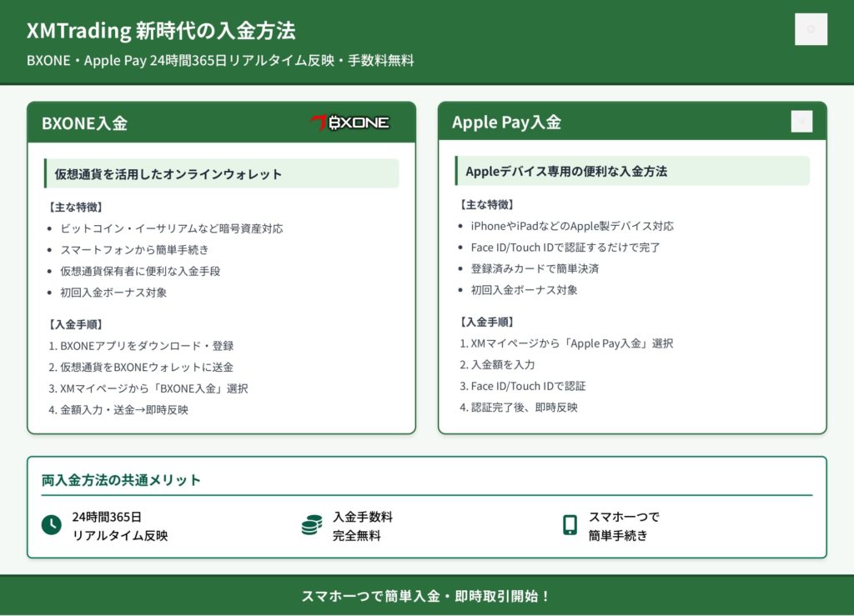854x616 pixels.
Task: Click step 3 XMマイページから「BXONE入金」選択
Action: tap(148, 388)
